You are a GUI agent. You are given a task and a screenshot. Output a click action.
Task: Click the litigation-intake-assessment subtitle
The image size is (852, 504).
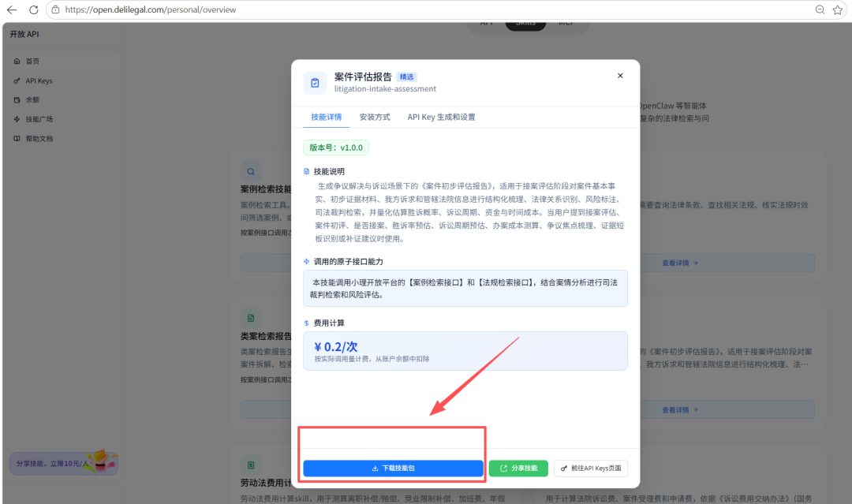(x=385, y=88)
